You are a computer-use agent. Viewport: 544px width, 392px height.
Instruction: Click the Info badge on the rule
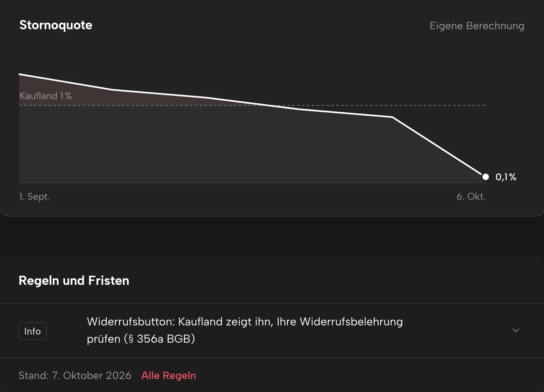(x=32, y=331)
